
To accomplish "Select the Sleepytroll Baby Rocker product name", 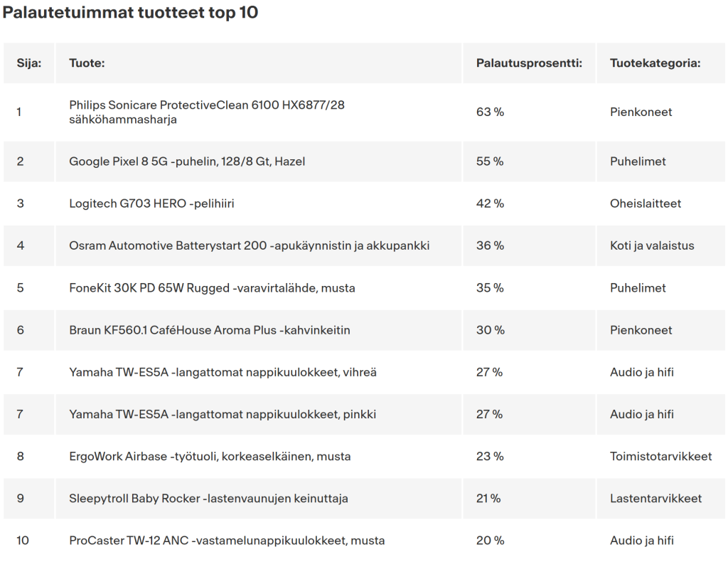I will tap(208, 499).
